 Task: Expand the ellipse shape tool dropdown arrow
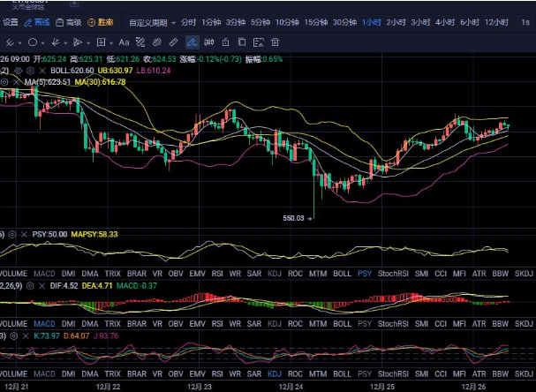click(x=43, y=41)
